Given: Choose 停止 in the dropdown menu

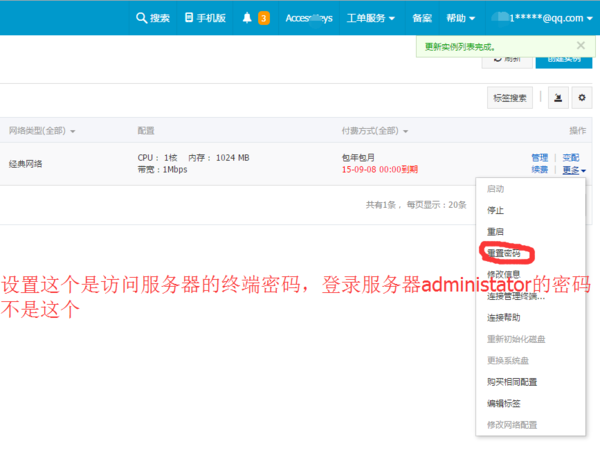Looking at the screenshot, I should pyautogui.click(x=495, y=210).
